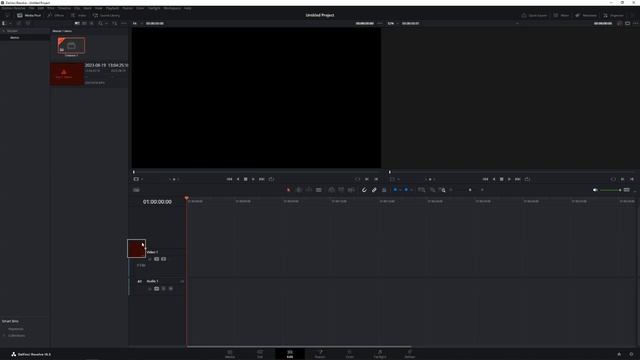
Task: Go to first frame in source viewer
Action: pos(229,179)
